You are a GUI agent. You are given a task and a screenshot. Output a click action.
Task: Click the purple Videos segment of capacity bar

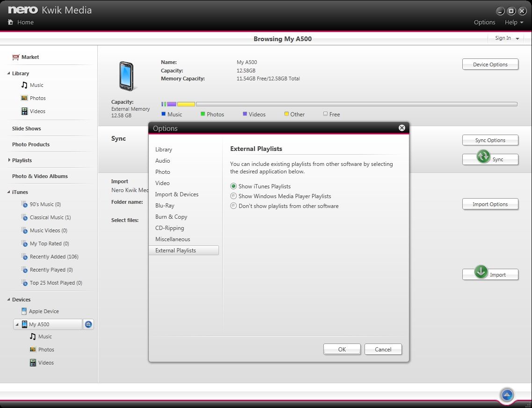[x=171, y=104]
